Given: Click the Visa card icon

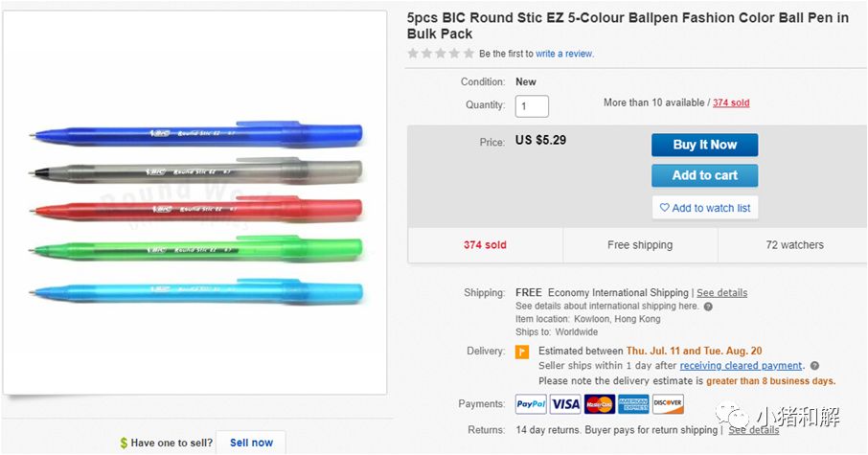Looking at the screenshot, I should [x=565, y=404].
